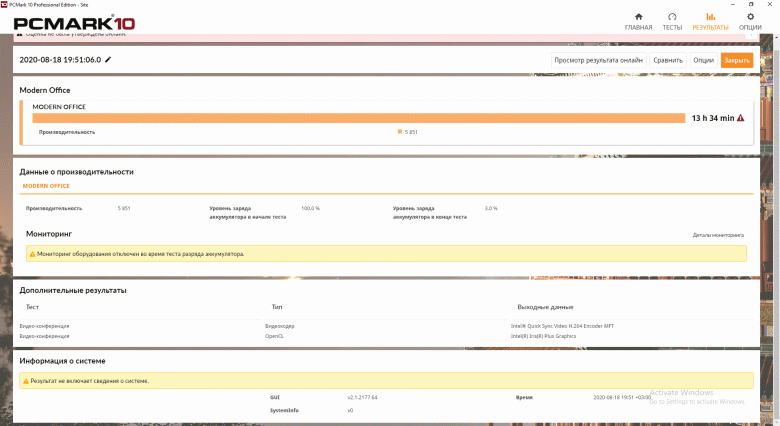Open the Опции button in result header
This screenshot has width=780, height=426.
(703, 60)
